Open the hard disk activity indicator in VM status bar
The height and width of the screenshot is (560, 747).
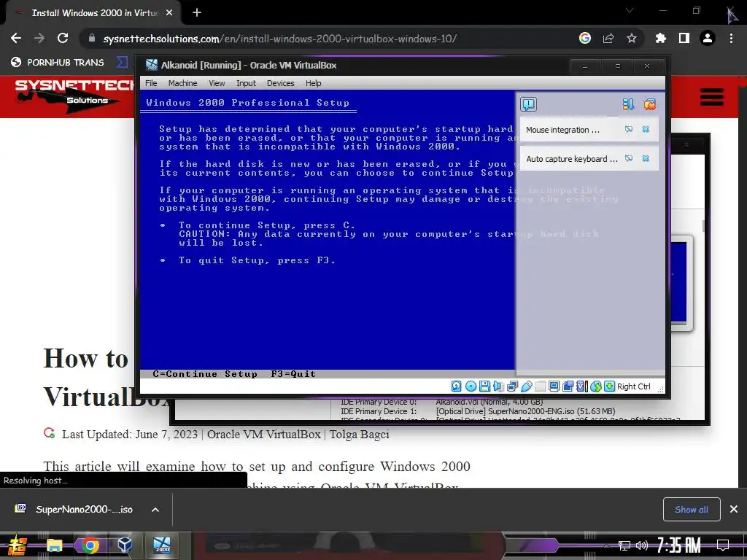point(456,386)
